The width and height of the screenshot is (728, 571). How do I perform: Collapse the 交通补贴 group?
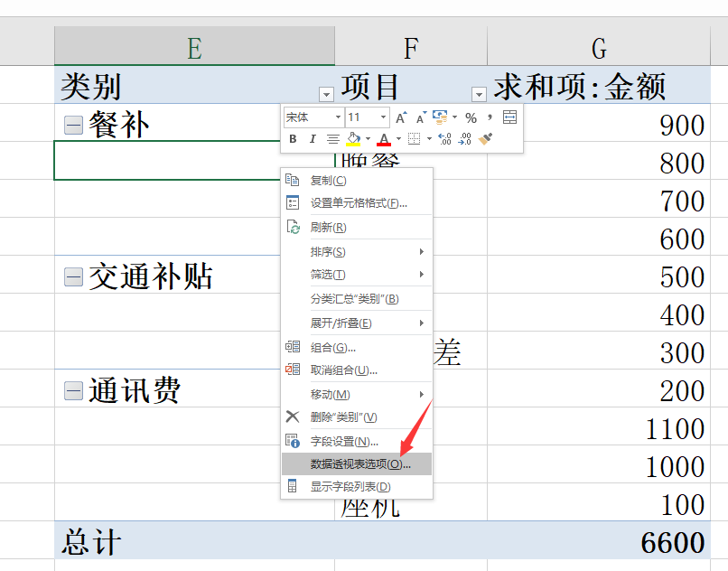[73, 277]
